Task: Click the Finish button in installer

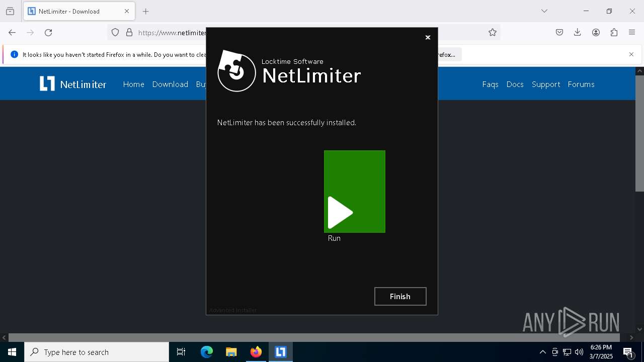Action: click(x=400, y=297)
